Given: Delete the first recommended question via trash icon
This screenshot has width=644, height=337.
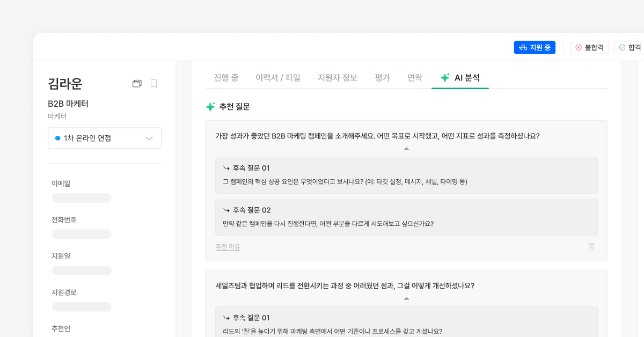Looking at the screenshot, I should (x=591, y=246).
